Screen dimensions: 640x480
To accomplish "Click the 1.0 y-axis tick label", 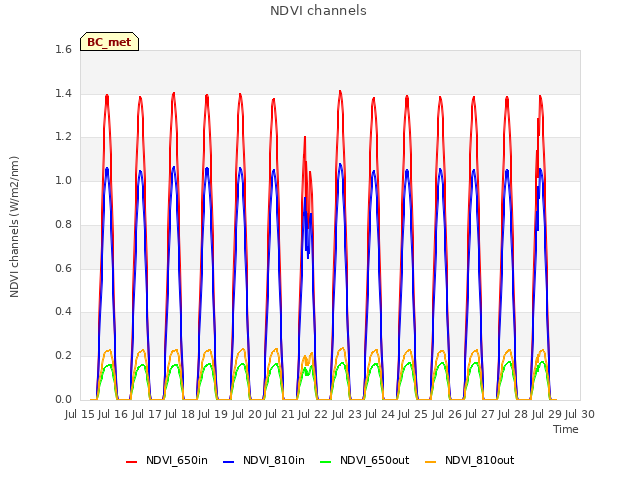I will (x=63, y=181).
